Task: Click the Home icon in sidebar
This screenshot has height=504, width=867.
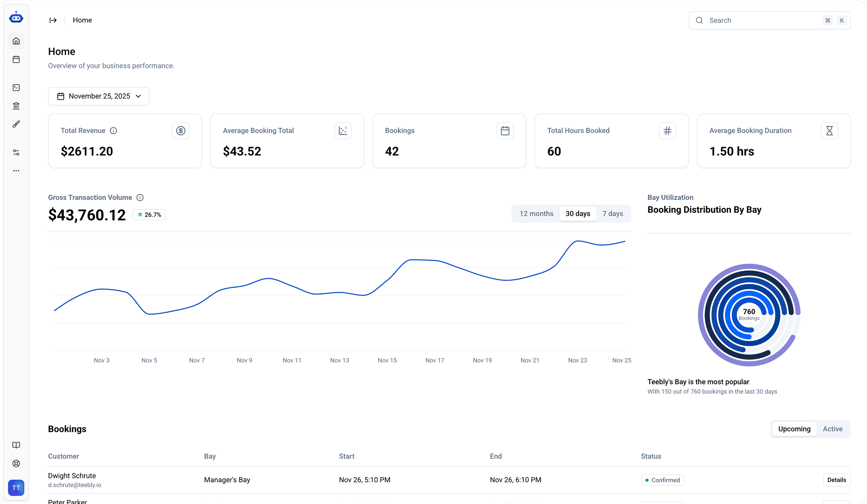Action: click(16, 41)
